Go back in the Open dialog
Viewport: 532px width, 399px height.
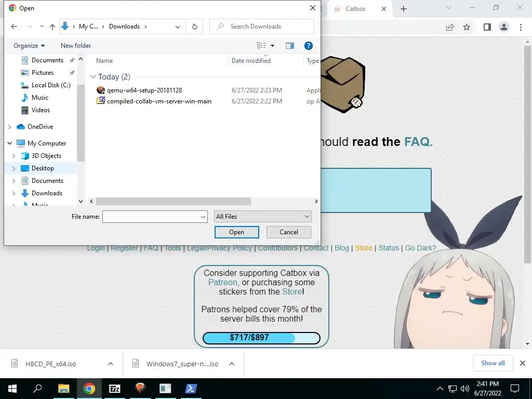tap(14, 26)
